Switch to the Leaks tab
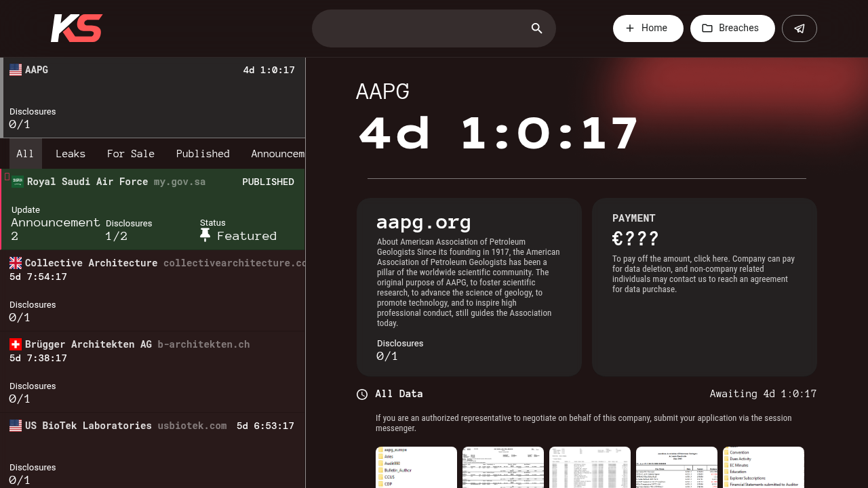 coord(71,154)
